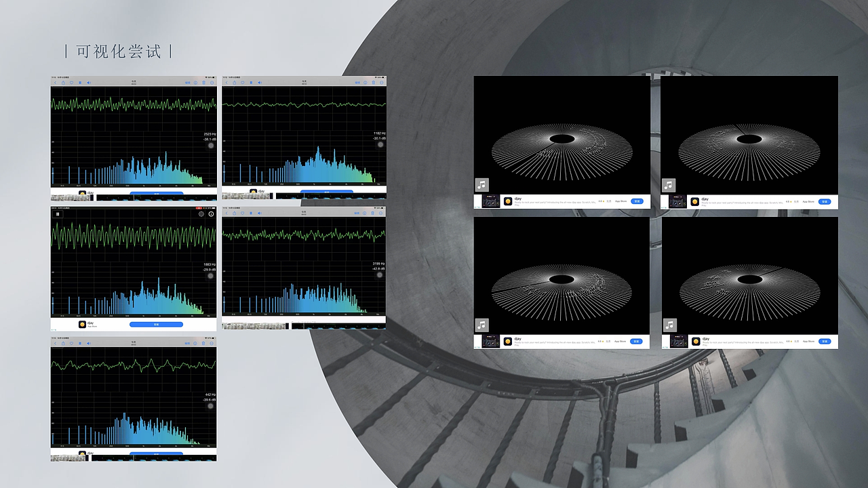
Task: Open the djay ad thumbnail under the upper-left radial visualizer
Action: (x=490, y=201)
